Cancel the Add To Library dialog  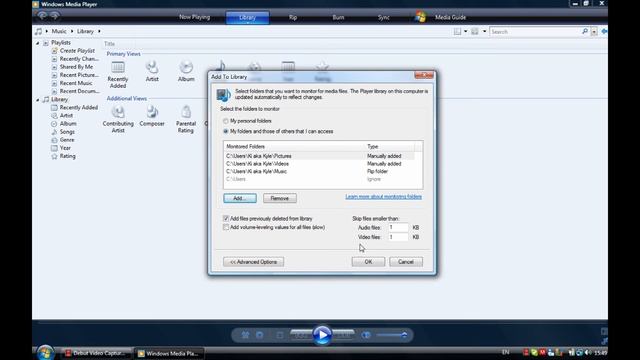(x=406, y=262)
